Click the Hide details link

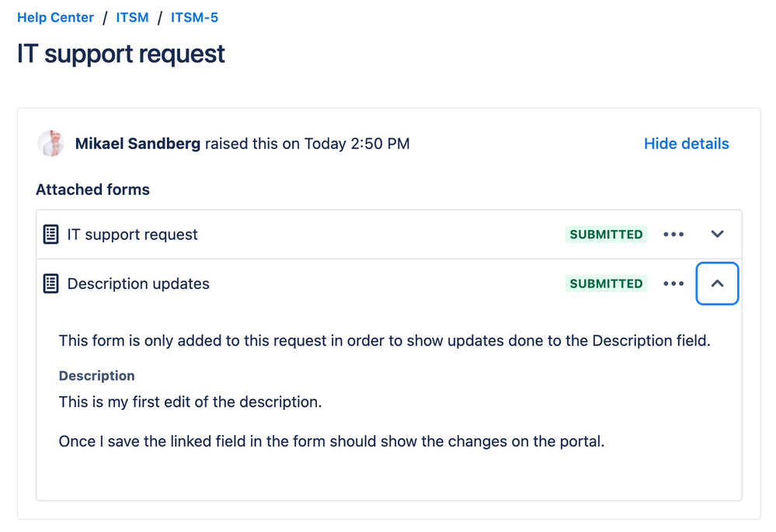686,144
